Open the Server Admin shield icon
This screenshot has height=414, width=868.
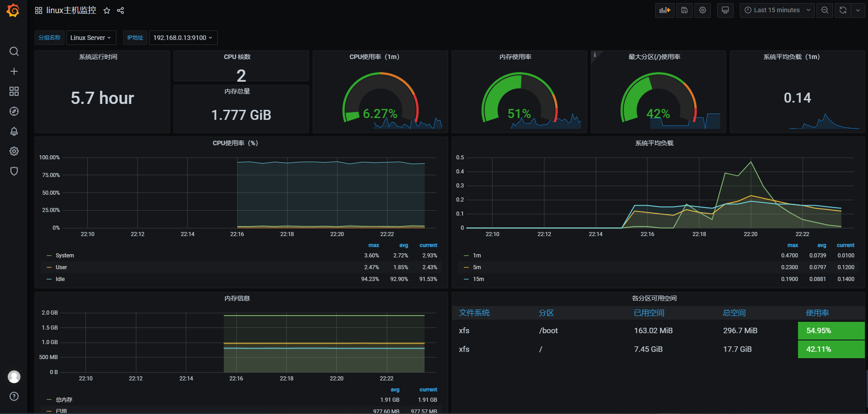point(14,171)
